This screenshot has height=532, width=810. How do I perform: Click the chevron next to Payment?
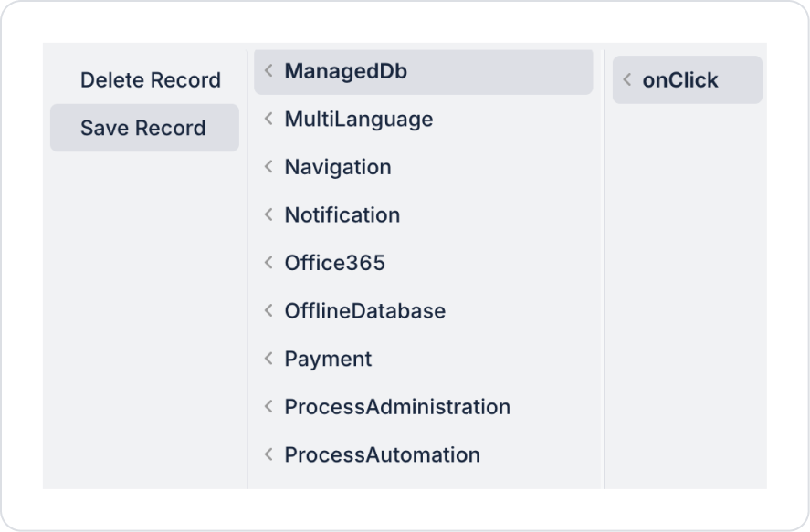(x=268, y=359)
